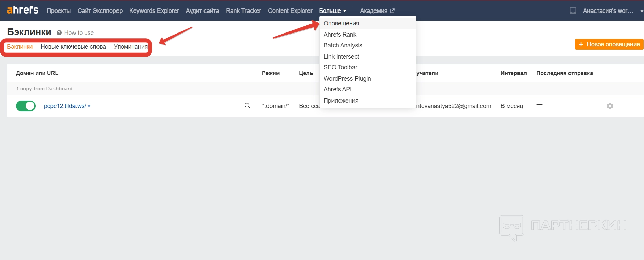Viewport: 644px width, 260px height.
Task: Open the How to use link
Action: coord(79,33)
